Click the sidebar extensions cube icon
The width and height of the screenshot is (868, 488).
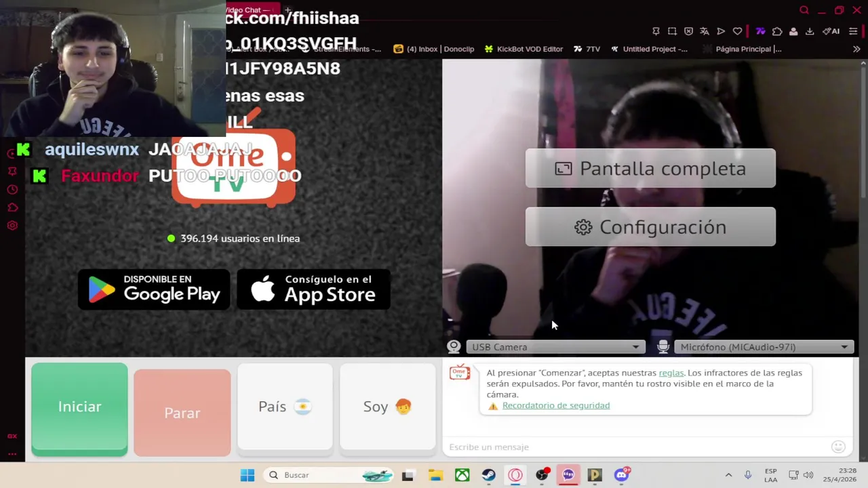[x=12, y=207]
